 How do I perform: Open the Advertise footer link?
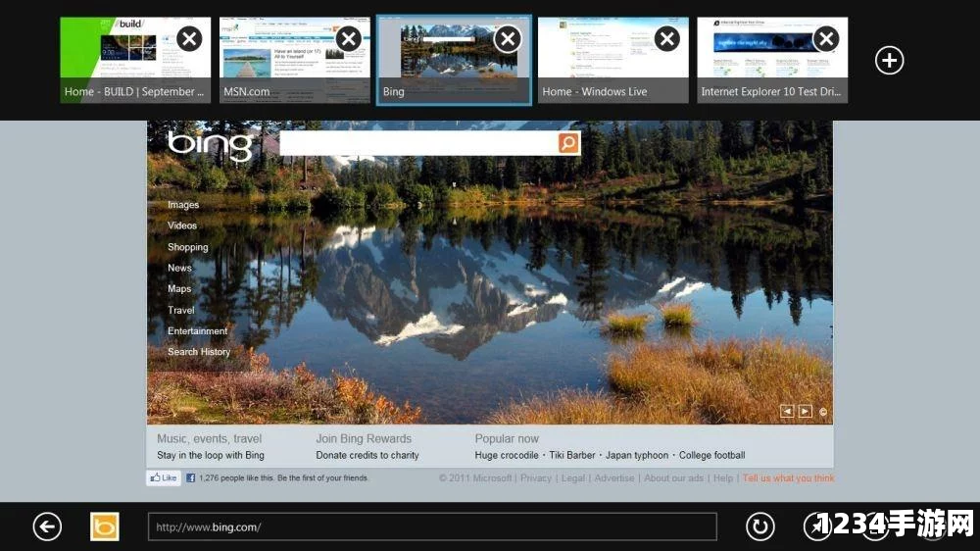614,477
